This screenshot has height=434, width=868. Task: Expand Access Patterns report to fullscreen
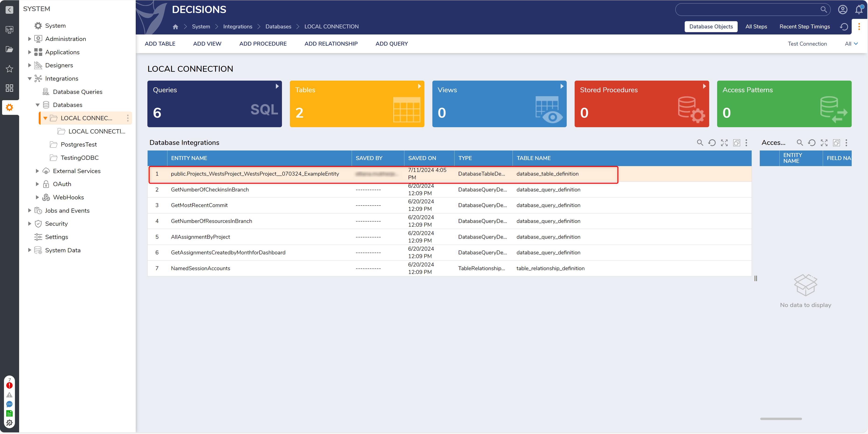pos(824,143)
